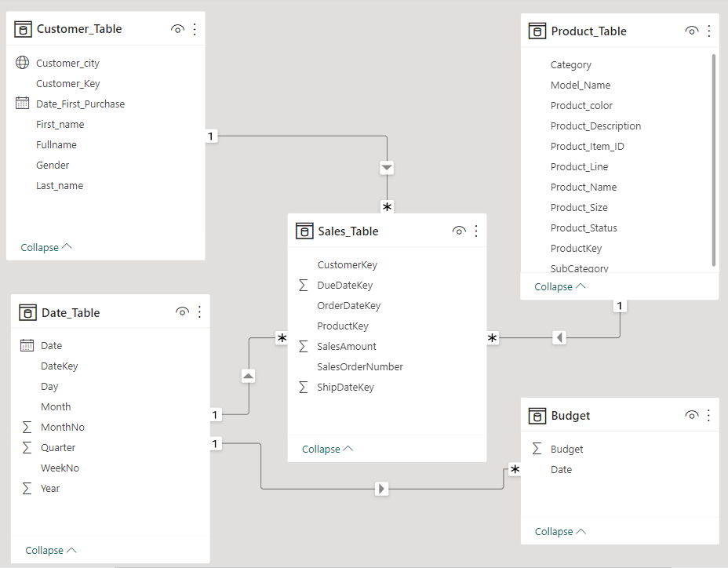728x568 pixels.
Task: Open more options for Sales_Table
Action: click(x=476, y=231)
